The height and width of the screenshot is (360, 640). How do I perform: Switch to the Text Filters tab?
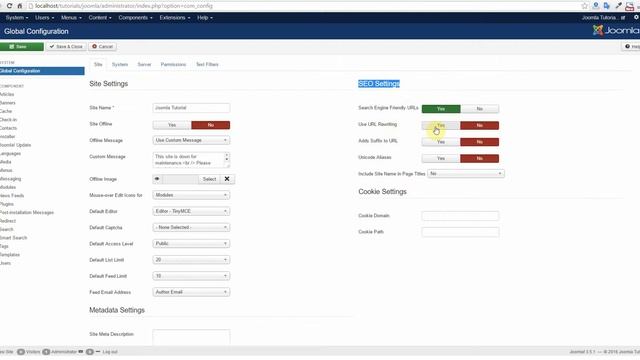click(x=207, y=64)
